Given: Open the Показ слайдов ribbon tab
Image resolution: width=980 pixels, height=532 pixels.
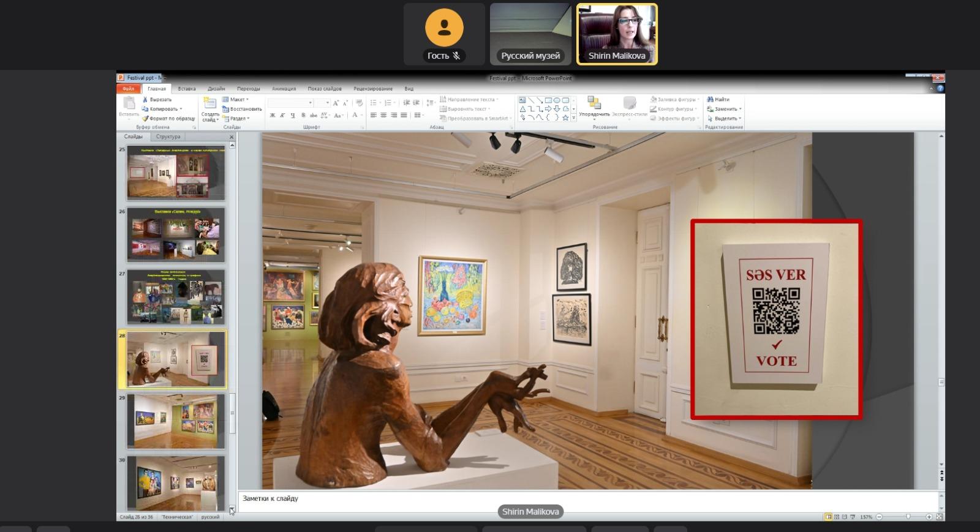Looking at the screenshot, I should 325,89.
